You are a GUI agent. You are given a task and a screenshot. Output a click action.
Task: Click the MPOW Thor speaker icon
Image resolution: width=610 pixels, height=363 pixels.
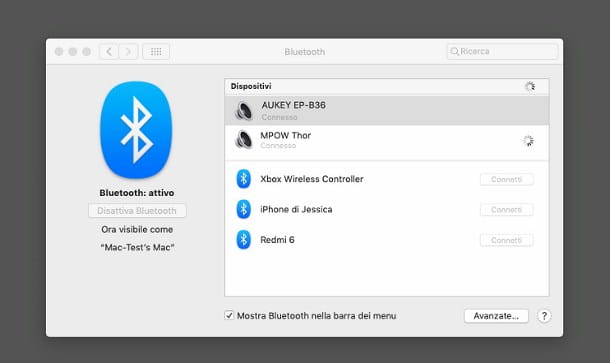(x=244, y=140)
